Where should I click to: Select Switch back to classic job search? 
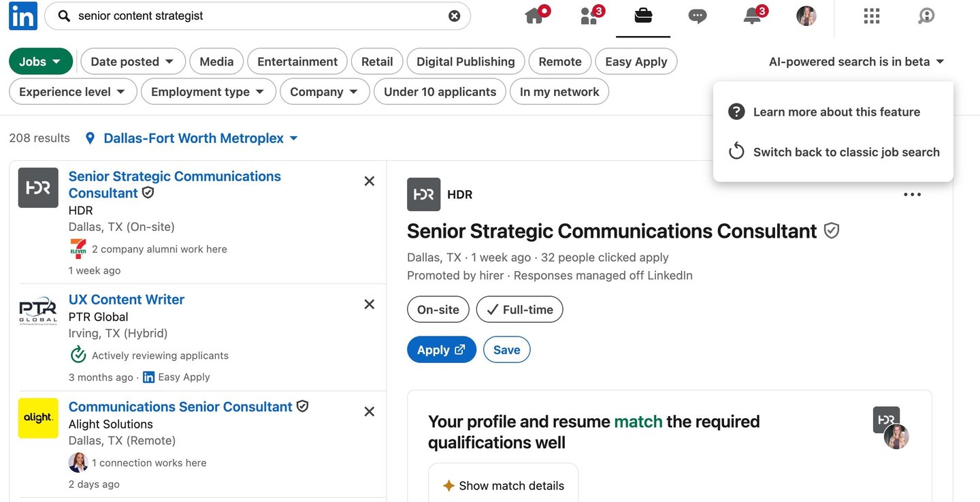[x=846, y=152]
